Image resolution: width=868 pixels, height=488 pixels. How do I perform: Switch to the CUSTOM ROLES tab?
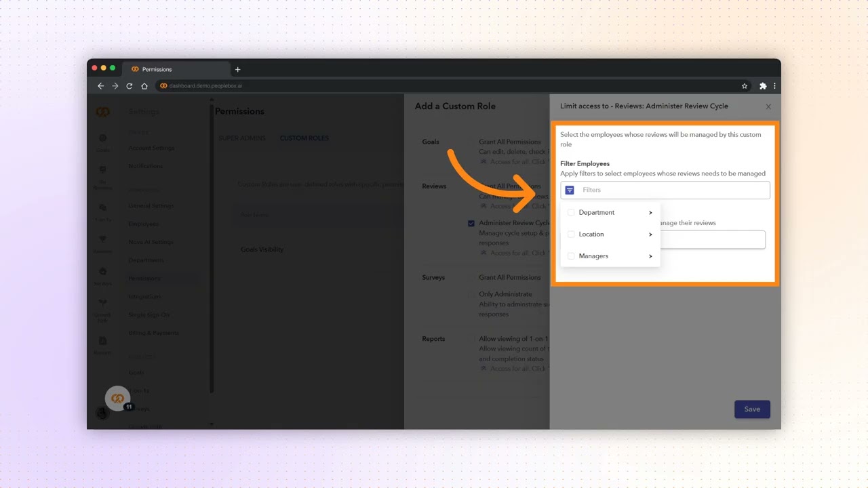pos(304,138)
